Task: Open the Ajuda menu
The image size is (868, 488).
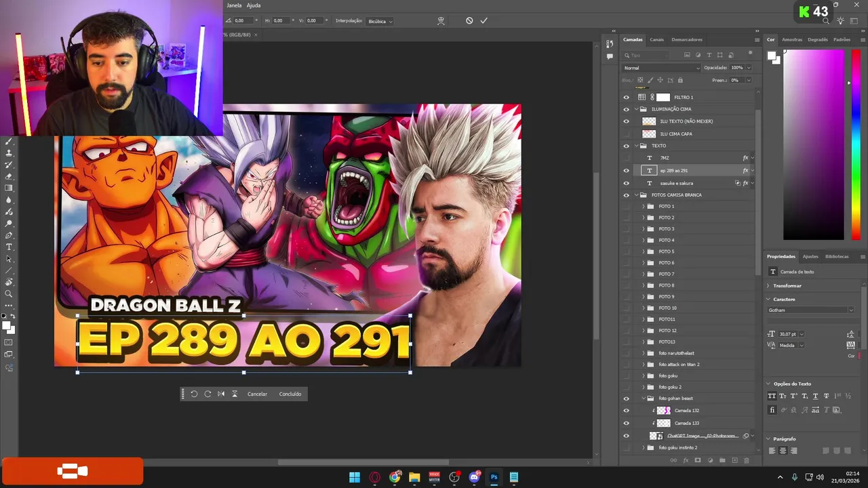Action: click(254, 5)
